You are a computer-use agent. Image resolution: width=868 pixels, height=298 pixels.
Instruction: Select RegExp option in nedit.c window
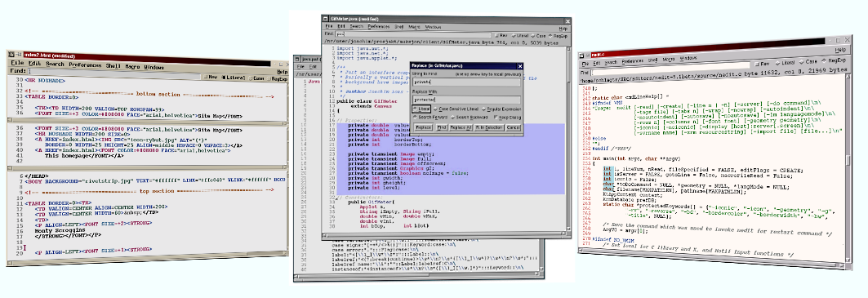pos(833,60)
